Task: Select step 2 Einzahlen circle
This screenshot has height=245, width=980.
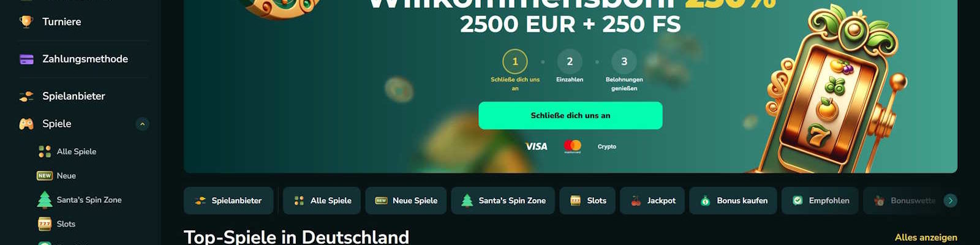Action: click(570, 61)
